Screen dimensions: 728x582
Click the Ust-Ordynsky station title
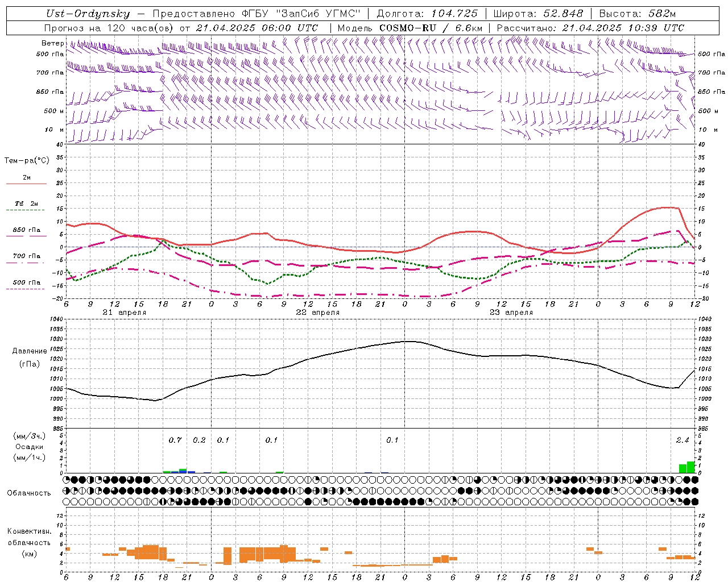[88, 14]
